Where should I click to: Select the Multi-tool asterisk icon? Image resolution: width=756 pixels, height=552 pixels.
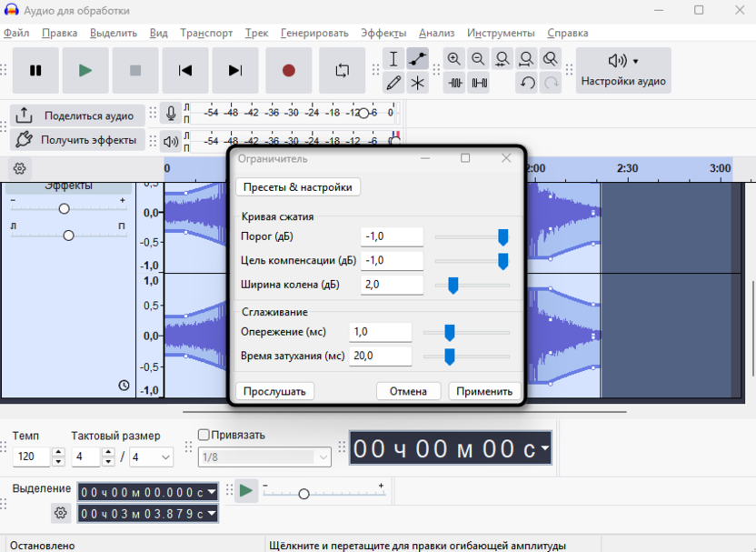point(417,83)
